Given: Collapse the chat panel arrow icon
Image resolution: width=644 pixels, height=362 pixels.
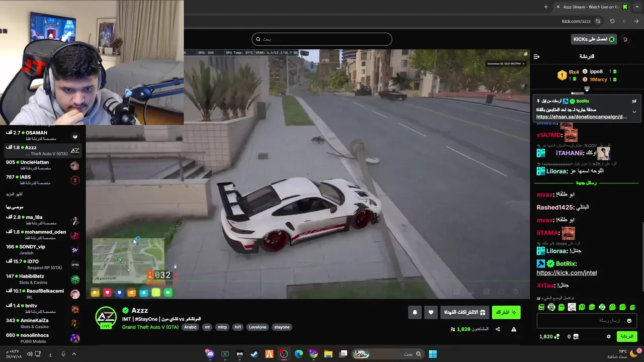Looking at the screenshot, I should coord(536,56).
